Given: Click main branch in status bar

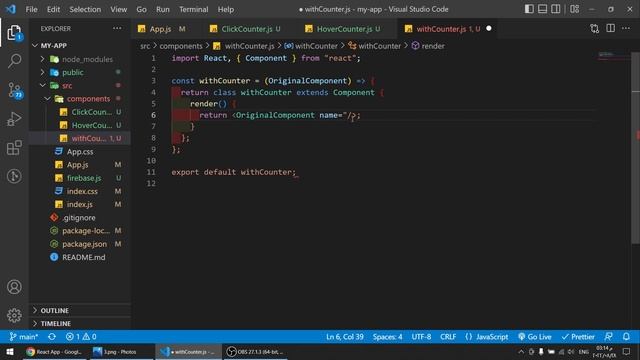Looking at the screenshot, I should (24, 337).
